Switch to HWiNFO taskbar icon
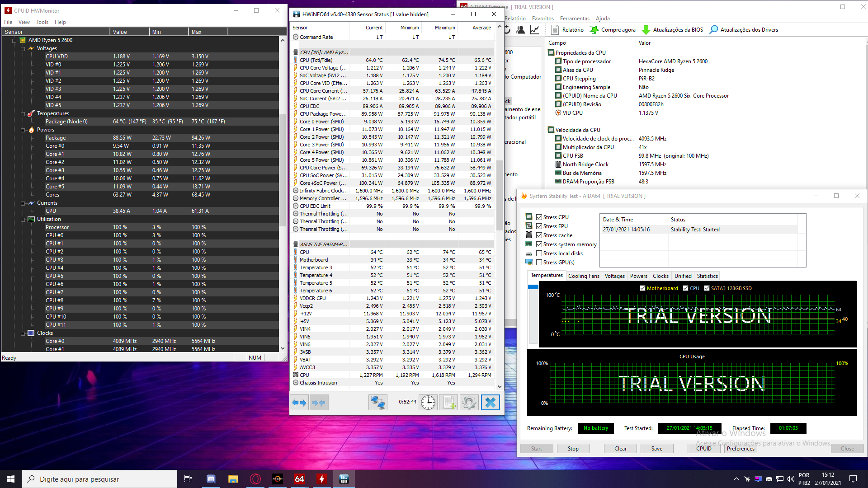868x488 pixels. click(344, 479)
